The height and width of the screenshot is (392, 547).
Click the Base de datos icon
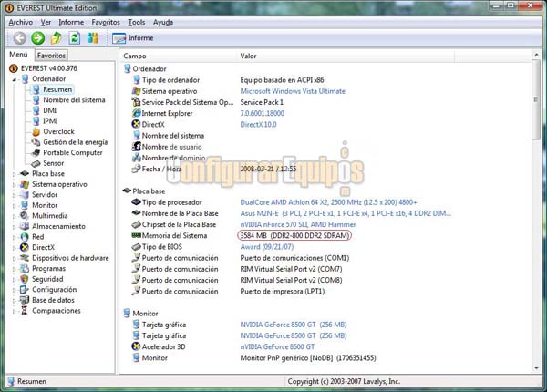coord(25,300)
